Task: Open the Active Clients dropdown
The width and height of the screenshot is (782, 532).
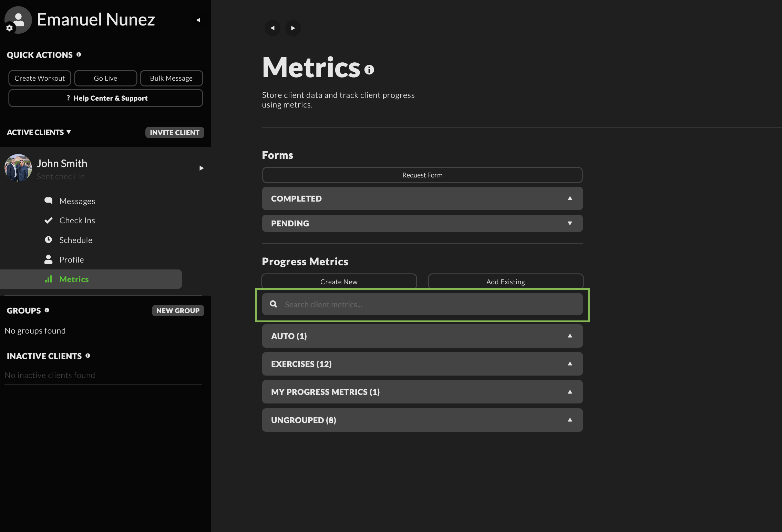Action: [x=39, y=132]
